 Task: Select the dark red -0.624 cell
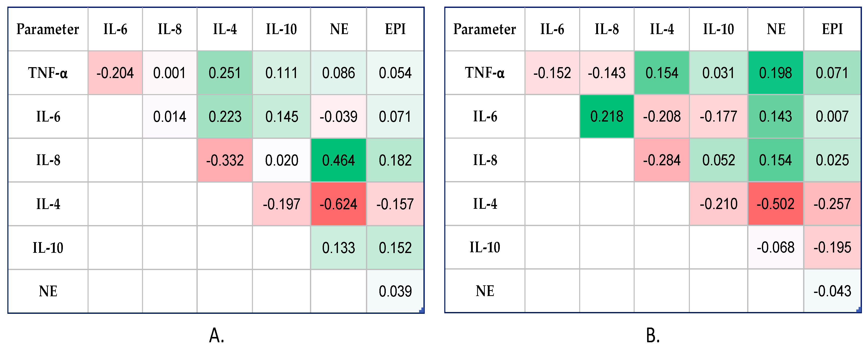point(338,204)
